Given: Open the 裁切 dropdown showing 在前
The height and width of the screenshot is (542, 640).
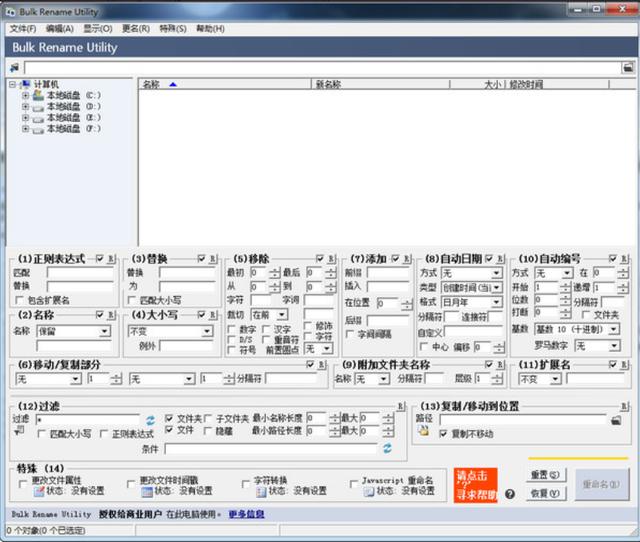Looking at the screenshot, I should (269, 315).
